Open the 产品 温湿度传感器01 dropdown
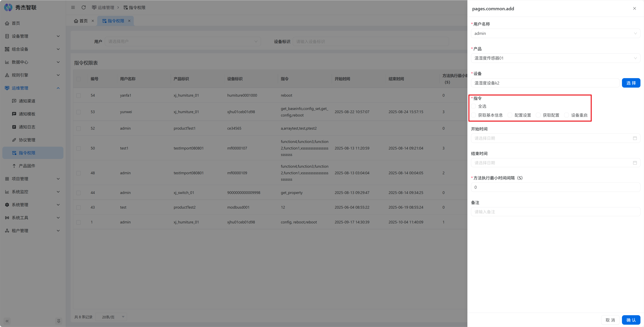 pos(555,58)
